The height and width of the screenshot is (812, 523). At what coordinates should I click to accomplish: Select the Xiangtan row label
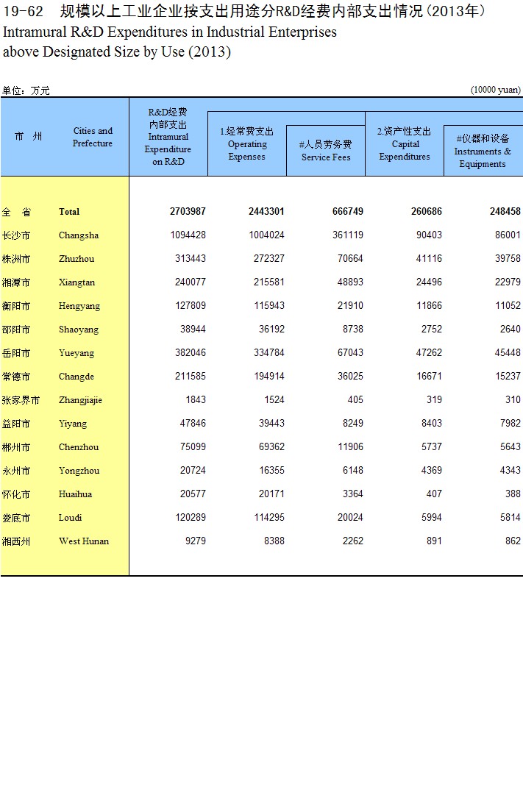[x=77, y=282]
